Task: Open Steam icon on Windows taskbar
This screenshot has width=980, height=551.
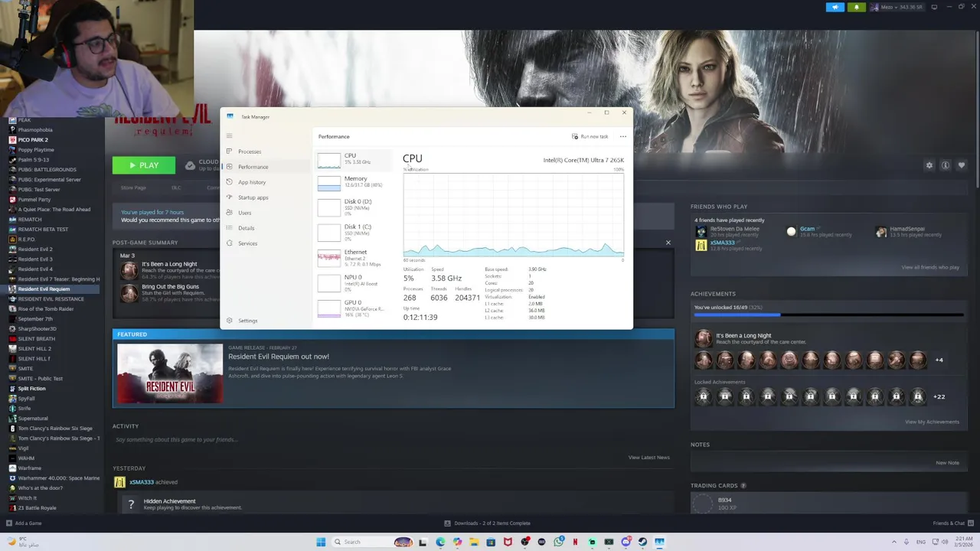Action: [x=642, y=542]
